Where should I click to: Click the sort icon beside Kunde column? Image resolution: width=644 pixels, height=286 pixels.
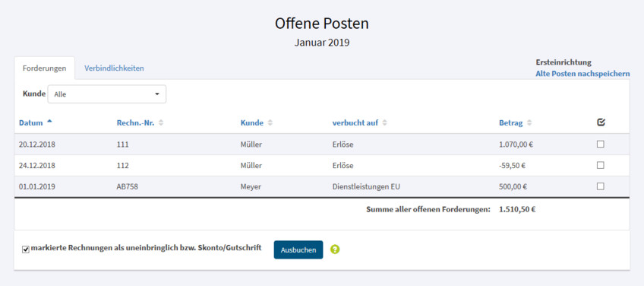[270, 122]
